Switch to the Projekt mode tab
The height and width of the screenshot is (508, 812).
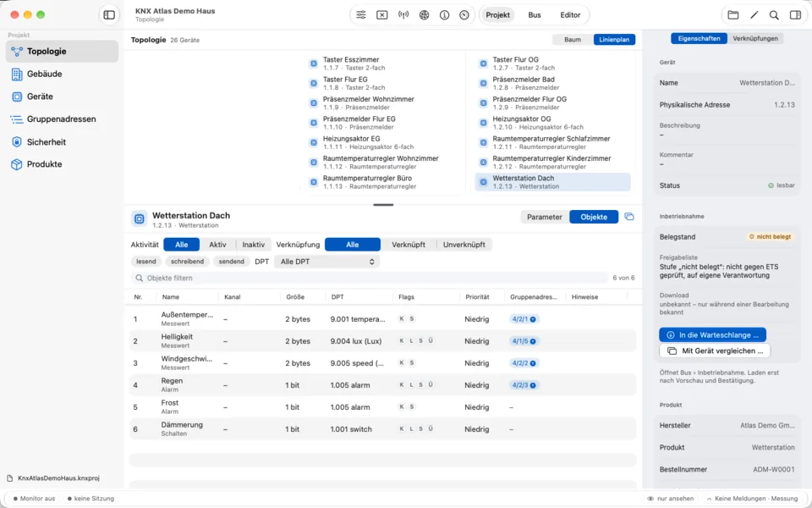pos(497,15)
